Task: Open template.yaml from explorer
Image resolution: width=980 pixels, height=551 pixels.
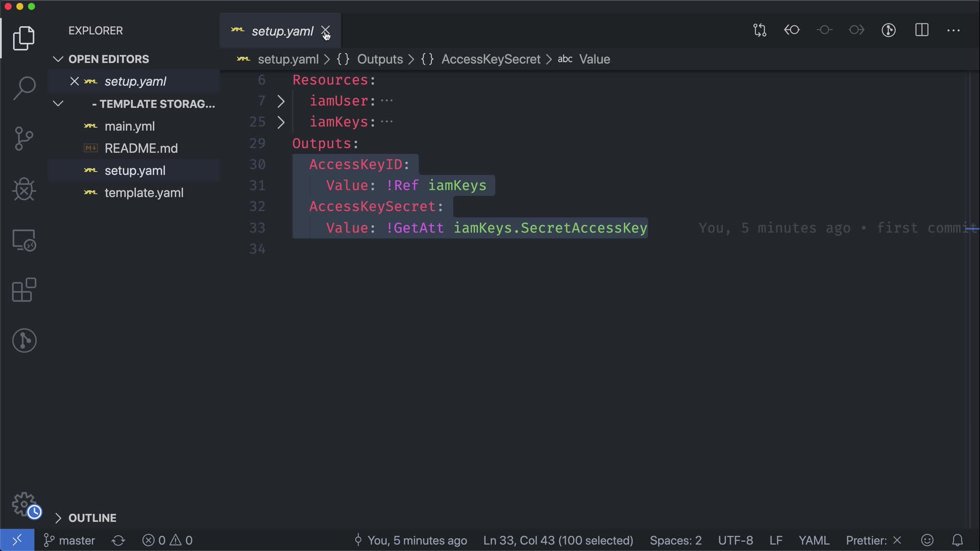Action: (x=144, y=193)
